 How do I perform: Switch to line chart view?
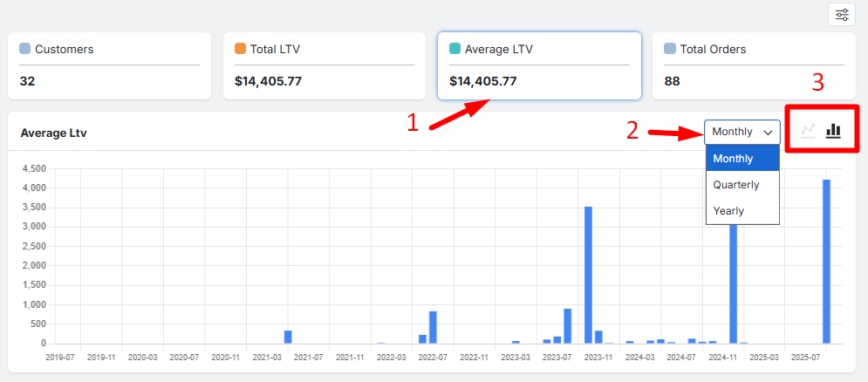pyautogui.click(x=809, y=131)
